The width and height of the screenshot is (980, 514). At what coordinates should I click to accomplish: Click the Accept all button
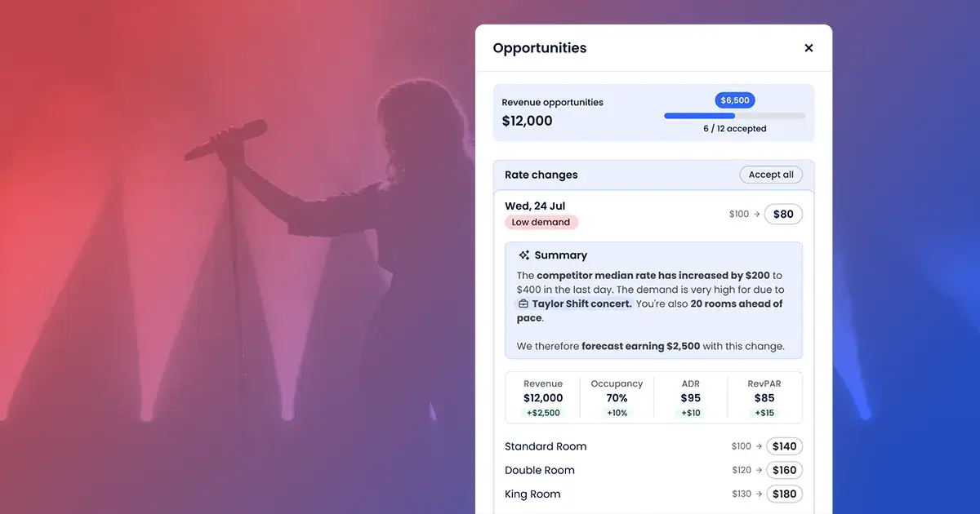tap(771, 175)
